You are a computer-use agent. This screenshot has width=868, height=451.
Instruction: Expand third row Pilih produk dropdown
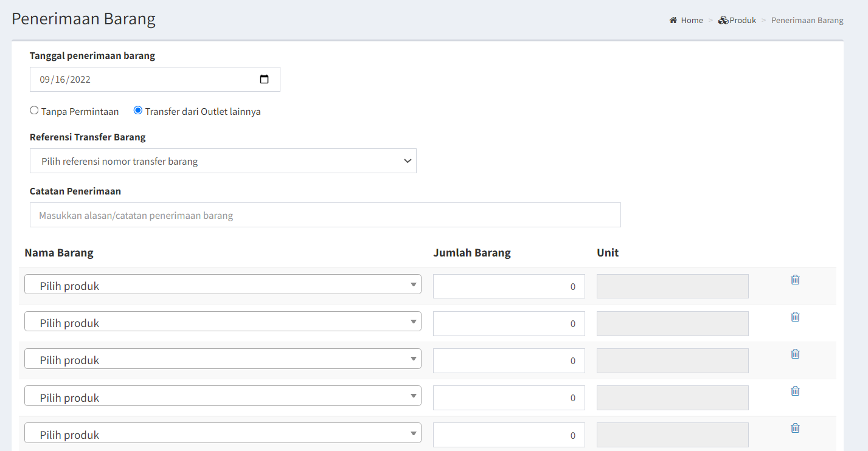click(223, 359)
